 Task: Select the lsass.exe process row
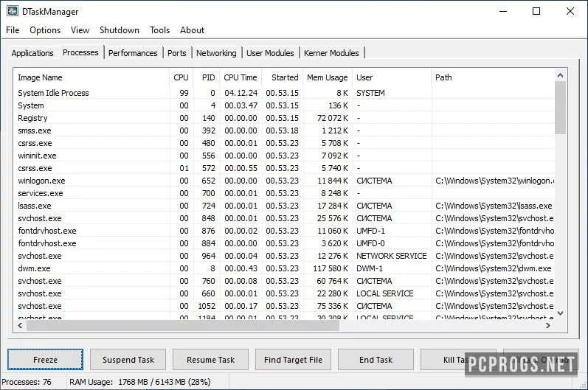(284, 206)
